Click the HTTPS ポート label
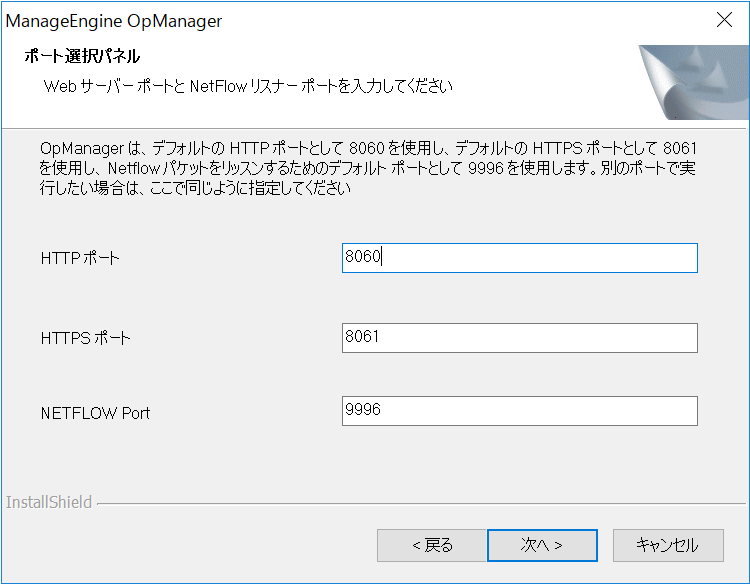The height and width of the screenshot is (584, 750). [85, 338]
